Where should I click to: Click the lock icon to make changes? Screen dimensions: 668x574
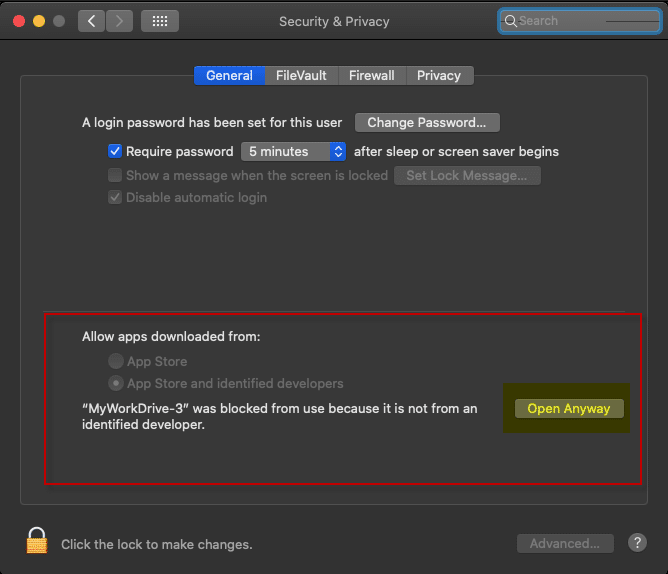[x=37, y=541]
